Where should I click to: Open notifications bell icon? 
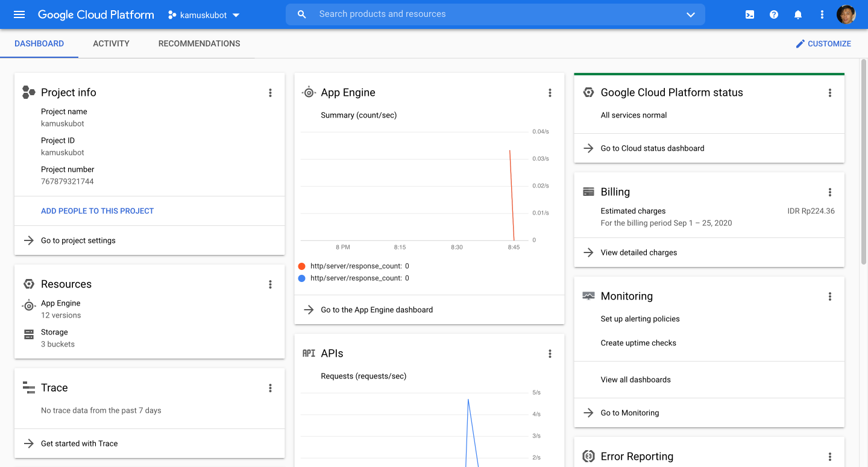point(798,14)
